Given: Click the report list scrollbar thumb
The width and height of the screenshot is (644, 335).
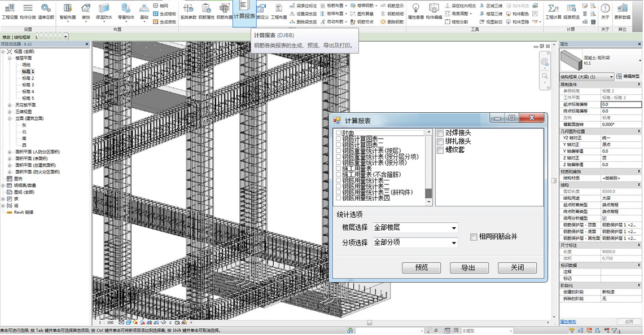Looking at the screenshot, I should coord(428,193).
